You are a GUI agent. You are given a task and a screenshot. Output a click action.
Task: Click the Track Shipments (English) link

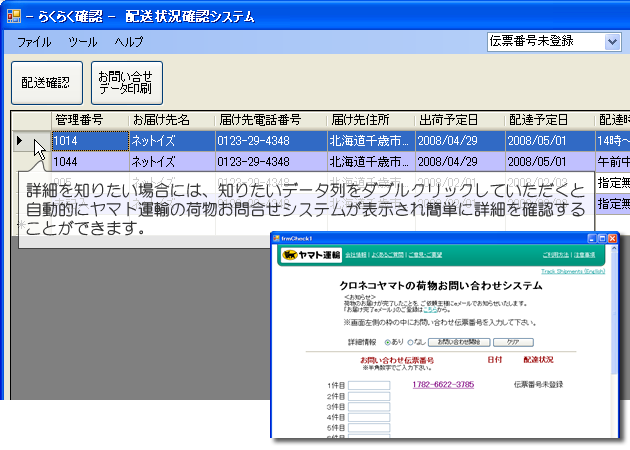pyautogui.click(x=573, y=271)
